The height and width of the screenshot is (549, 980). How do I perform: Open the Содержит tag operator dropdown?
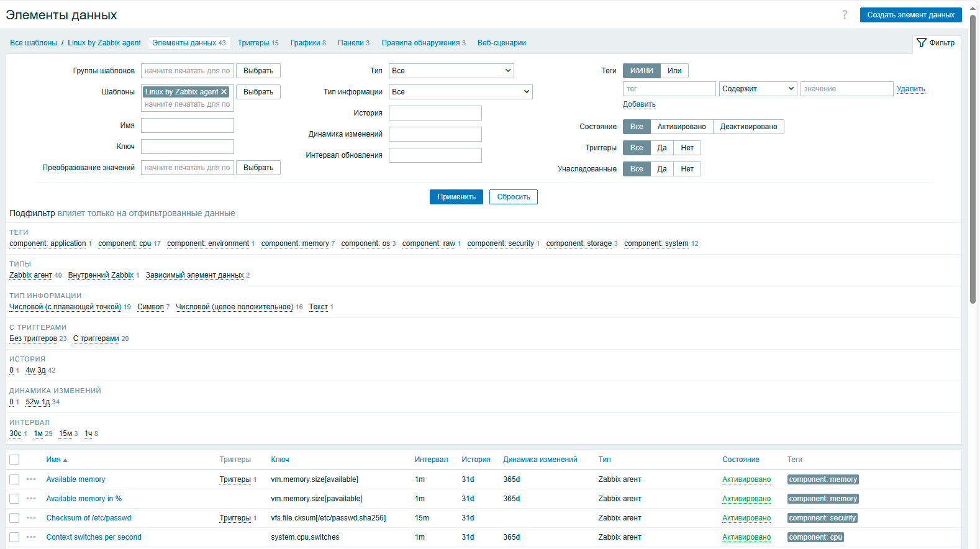(x=758, y=89)
